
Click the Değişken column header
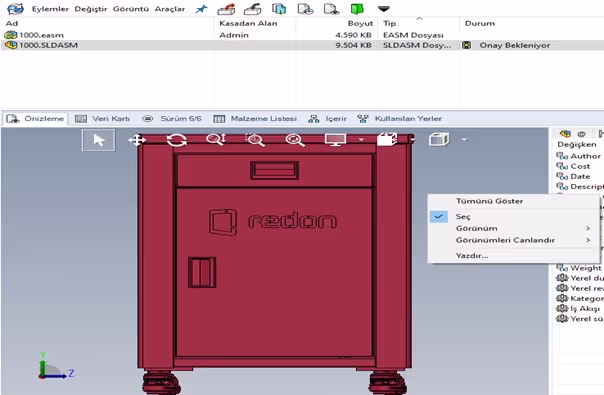(577, 145)
